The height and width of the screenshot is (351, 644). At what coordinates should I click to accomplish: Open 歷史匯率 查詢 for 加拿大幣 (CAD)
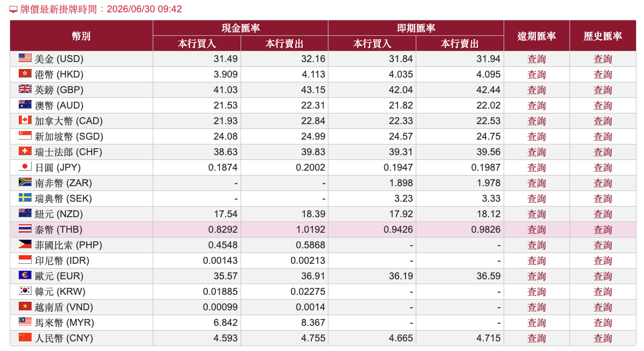pos(603,121)
